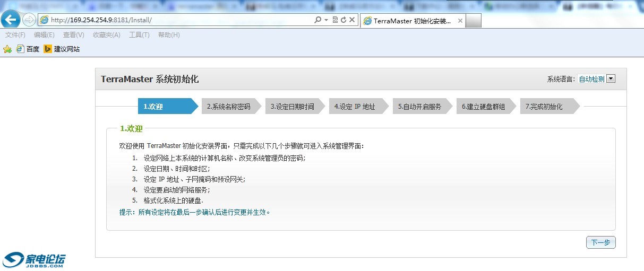Open the 编辑(E) menu
The image size is (644, 271).
[x=44, y=35]
